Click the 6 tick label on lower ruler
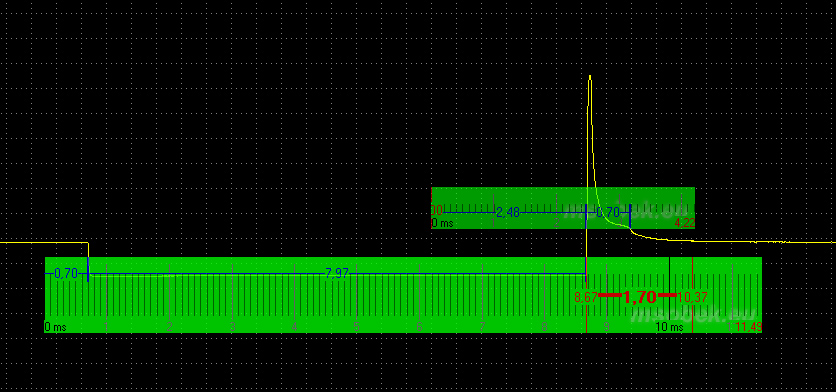The height and width of the screenshot is (392, 836). coord(419,327)
